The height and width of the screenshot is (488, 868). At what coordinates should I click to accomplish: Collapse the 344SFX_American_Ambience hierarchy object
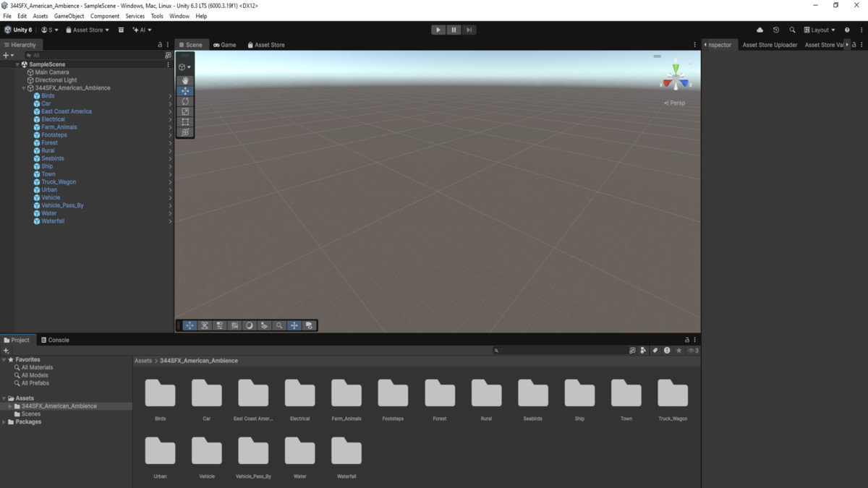(x=23, y=88)
